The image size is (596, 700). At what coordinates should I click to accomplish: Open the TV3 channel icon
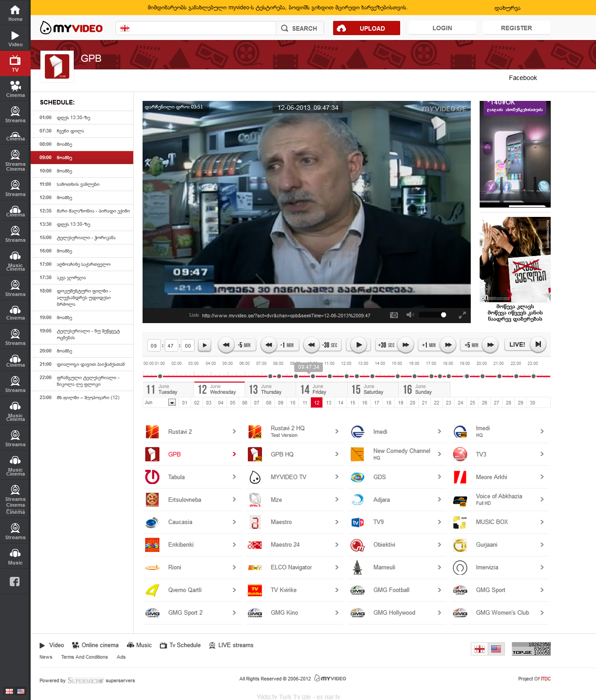pyautogui.click(x=460, y=454)
